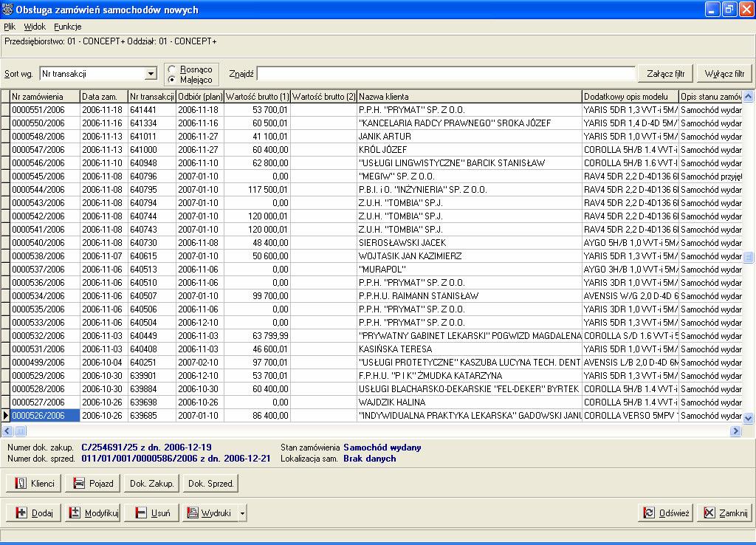Select order 0000551/2006 cell

pos(45,110)
